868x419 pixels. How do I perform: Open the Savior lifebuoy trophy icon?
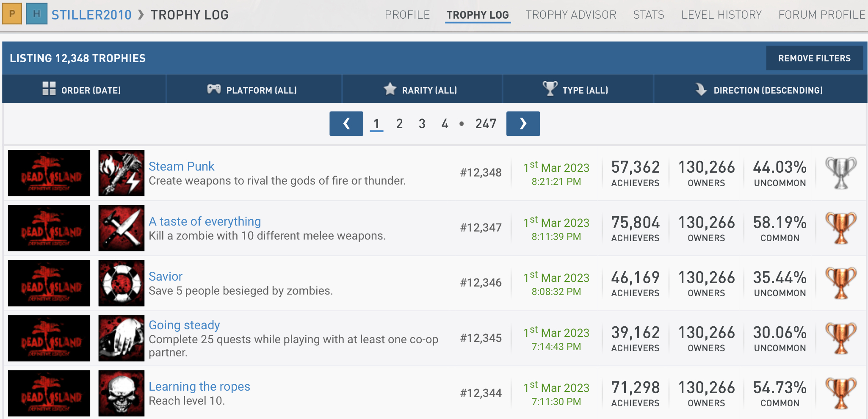click(x=121, y=283)
